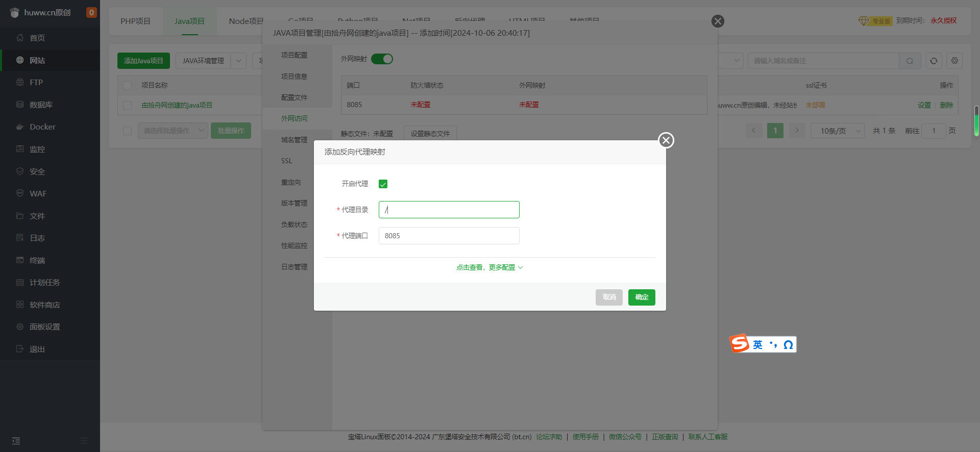Toggle the 外网映射 switch off

click(x=382, y=59)
